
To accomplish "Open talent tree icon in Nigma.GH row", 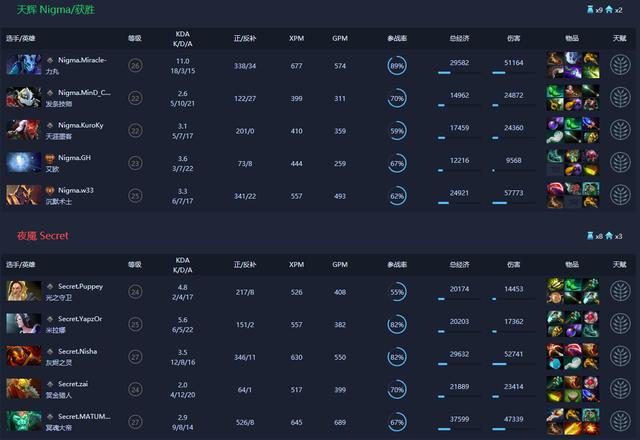I will tap(620, 162).
